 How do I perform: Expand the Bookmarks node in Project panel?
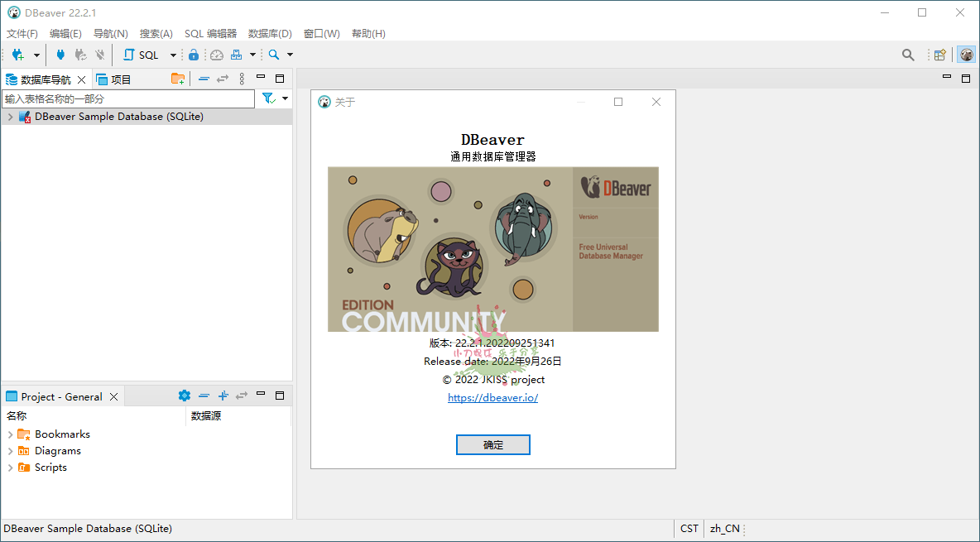pyautogui.click(x=11, y=434)
